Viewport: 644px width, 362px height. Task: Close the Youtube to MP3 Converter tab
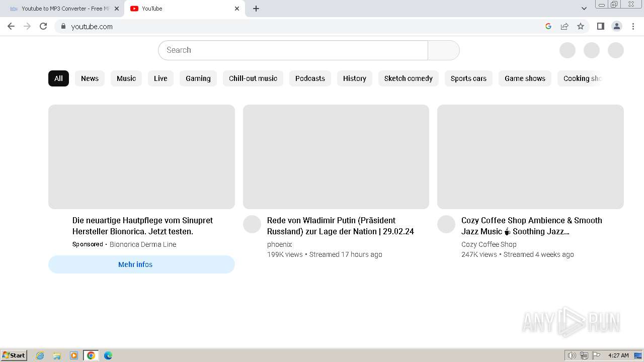coord(117,9)
